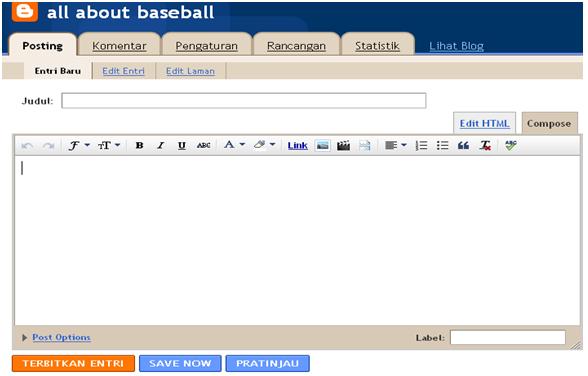Viewport: 588px width, 376px height.
Task: Click the Pratinjau preview button
Action: click(x=267, y=363)
